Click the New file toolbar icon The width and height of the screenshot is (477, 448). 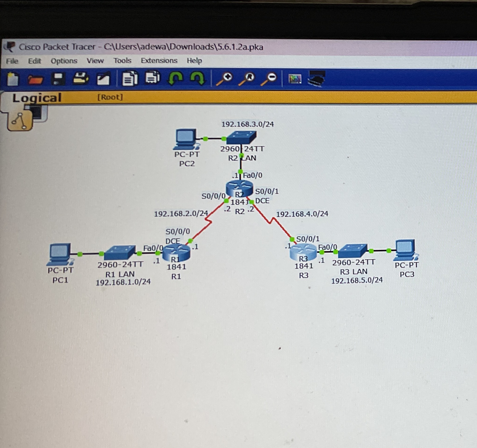(13, 79)
